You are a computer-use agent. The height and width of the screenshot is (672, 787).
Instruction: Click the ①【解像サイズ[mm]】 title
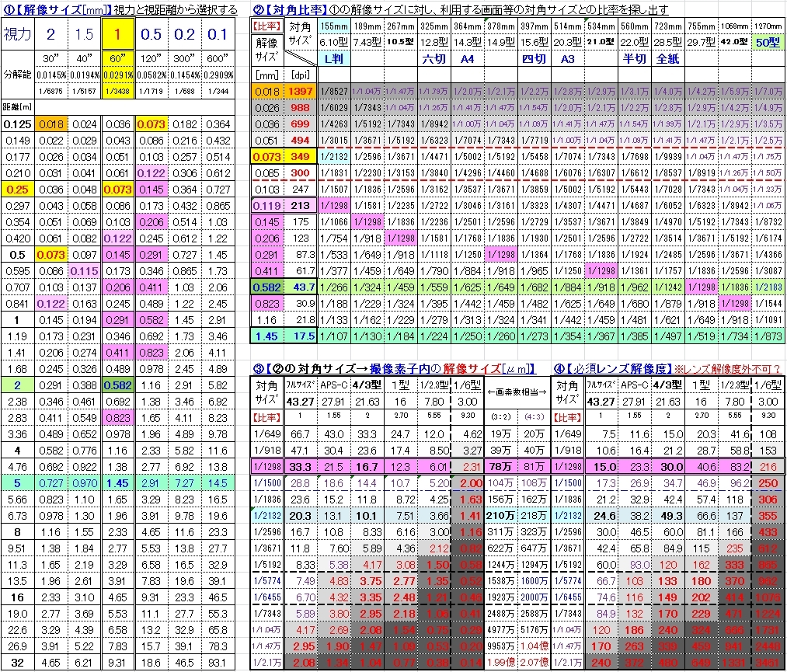(57, 9)
